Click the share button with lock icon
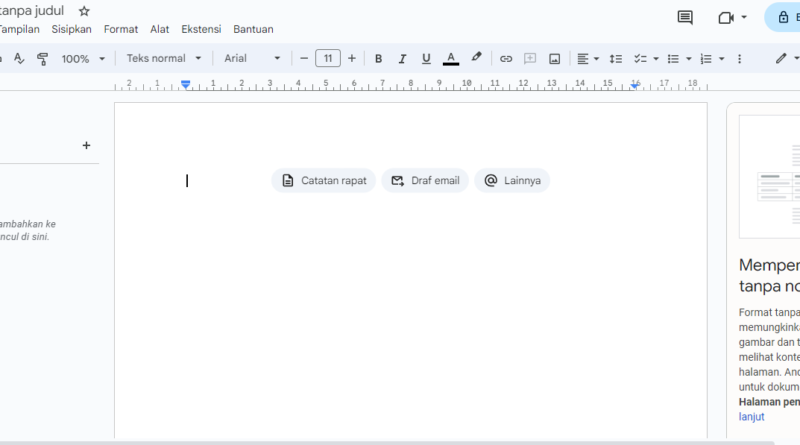The width and height of the screenshot is (800, 445). tap(783, 17)
